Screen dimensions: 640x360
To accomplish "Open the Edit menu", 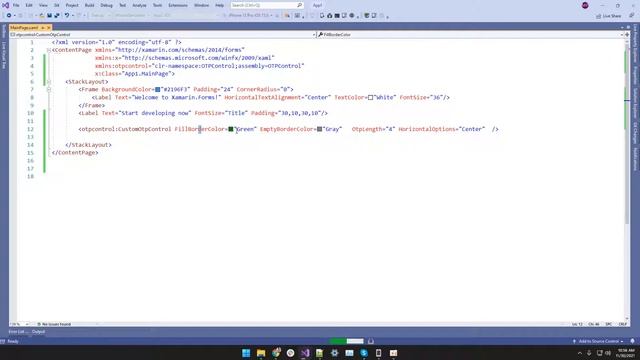I will [x=29, y=5].
